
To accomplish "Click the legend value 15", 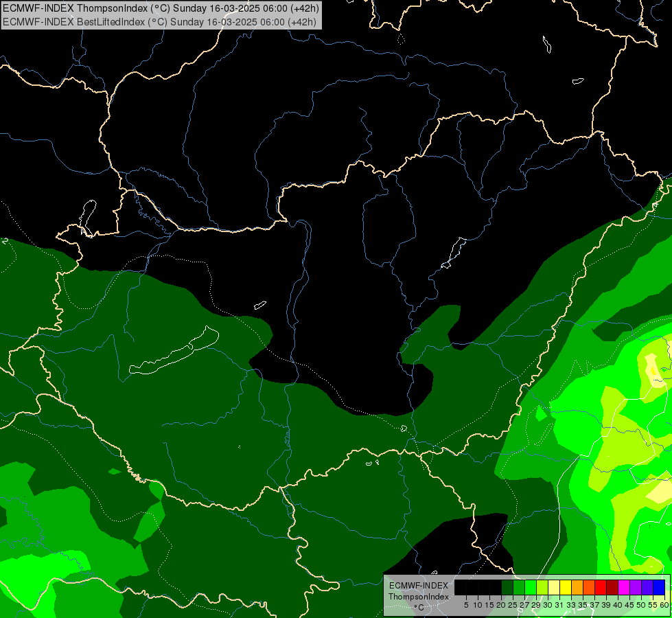I will 490,605.
